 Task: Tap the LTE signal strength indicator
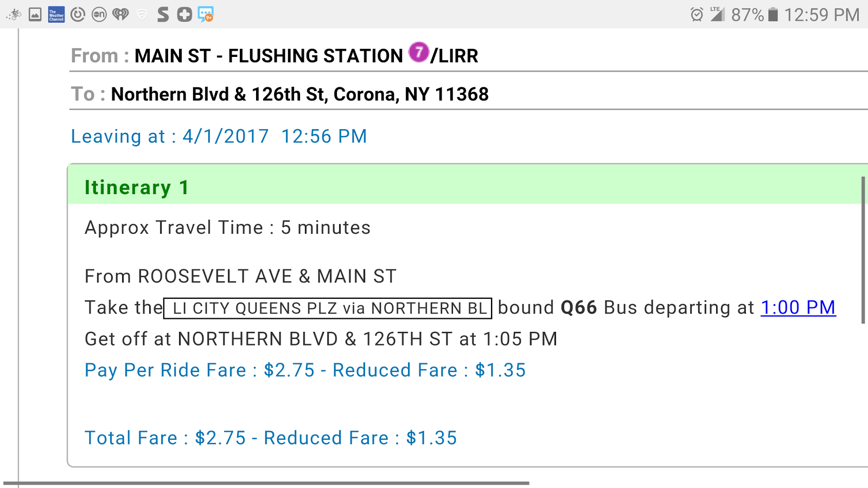coord(718,15)
